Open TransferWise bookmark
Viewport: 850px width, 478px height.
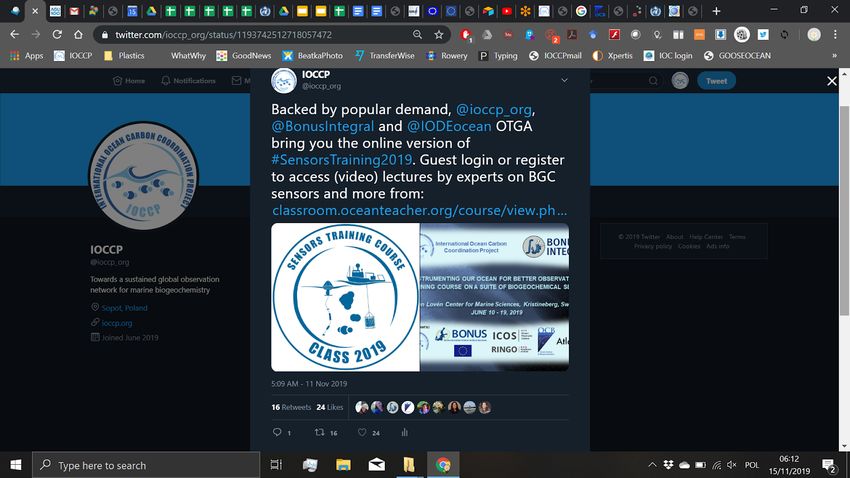pyautogui.click(x=384, y=55)
